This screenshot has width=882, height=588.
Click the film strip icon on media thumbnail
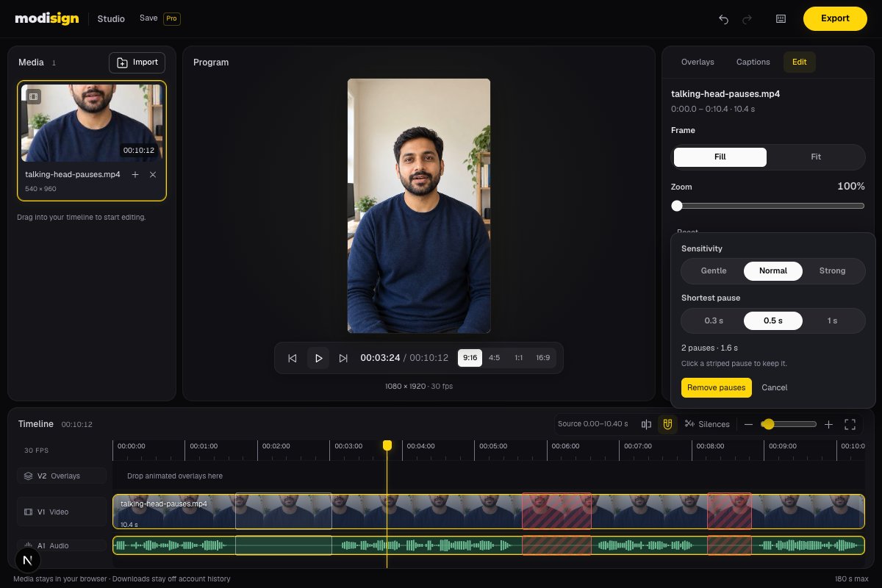click(33, 96)
